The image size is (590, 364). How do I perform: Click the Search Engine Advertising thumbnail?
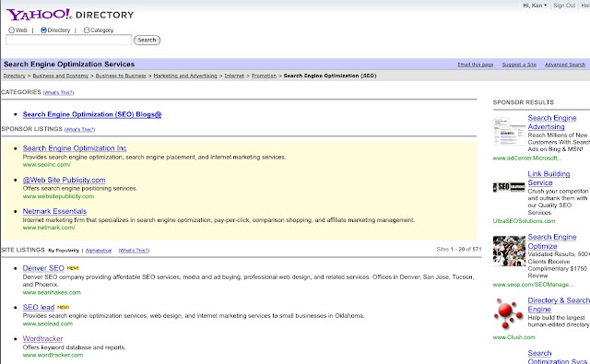pyautogui.click(x=509, y=131)
